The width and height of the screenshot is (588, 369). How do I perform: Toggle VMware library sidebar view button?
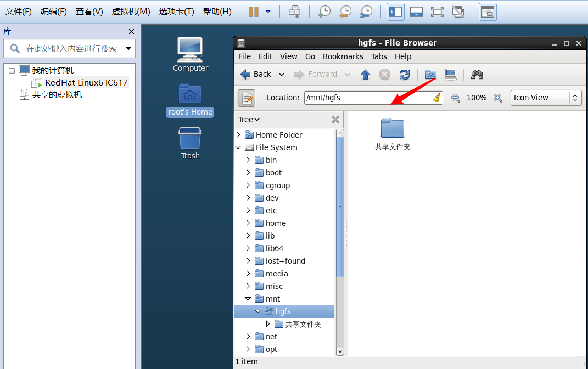click(395, 12)
